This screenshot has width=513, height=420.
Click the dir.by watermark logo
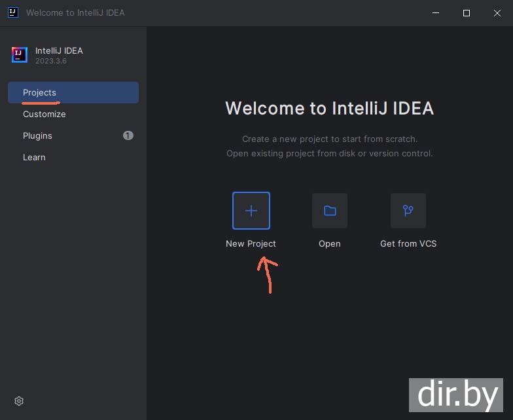456,394
